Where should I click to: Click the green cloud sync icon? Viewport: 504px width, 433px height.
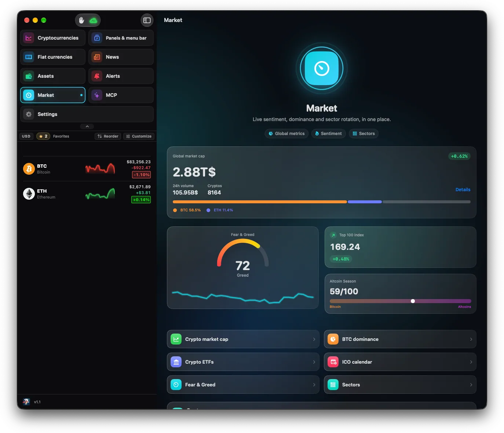[93, 20]
